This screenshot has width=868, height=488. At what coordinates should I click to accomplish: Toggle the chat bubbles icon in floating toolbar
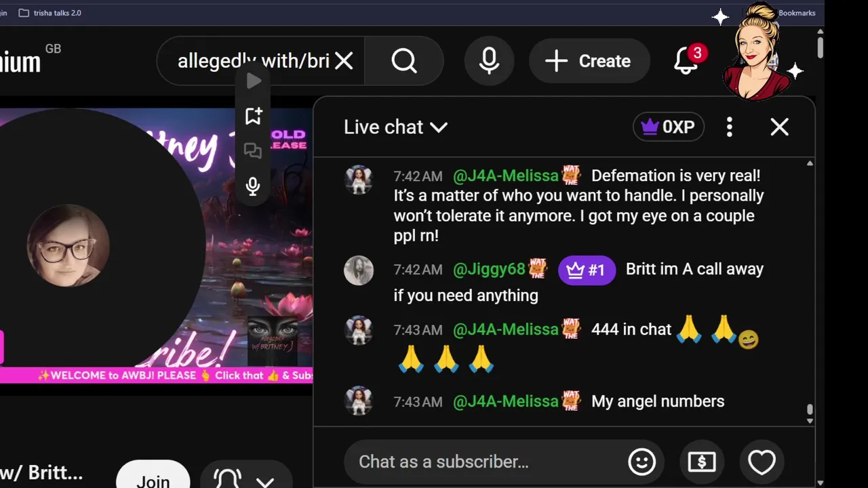tap(253, 151)
